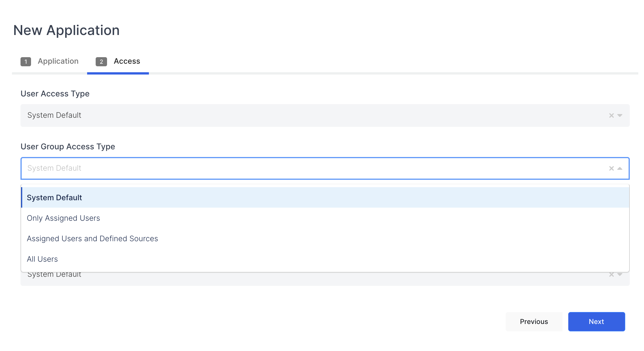The width and height of the screenshot is (644, 351).
Task: Go back with the Previous button
Action: coord(534,322)
